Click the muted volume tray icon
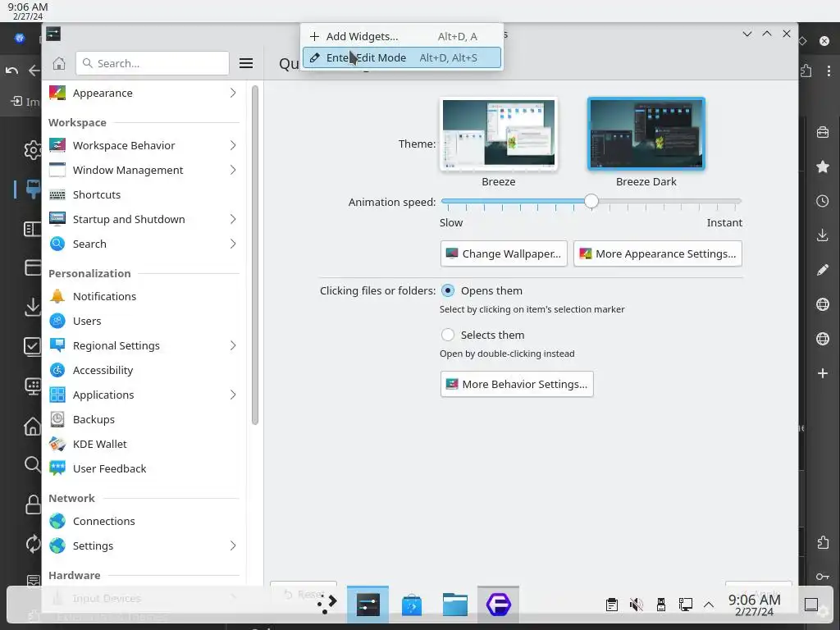The image size is (840, 630). 637,605
